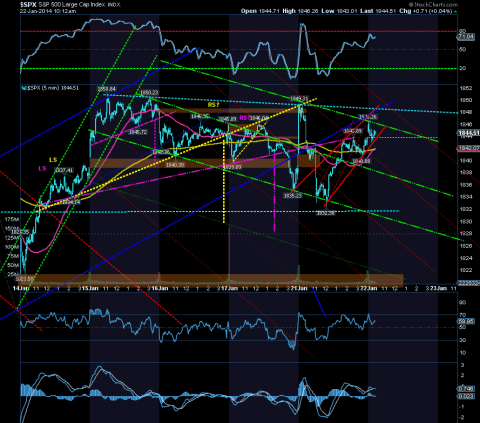
Task: Click the 1837.41 price label
Action: [64, 170]
